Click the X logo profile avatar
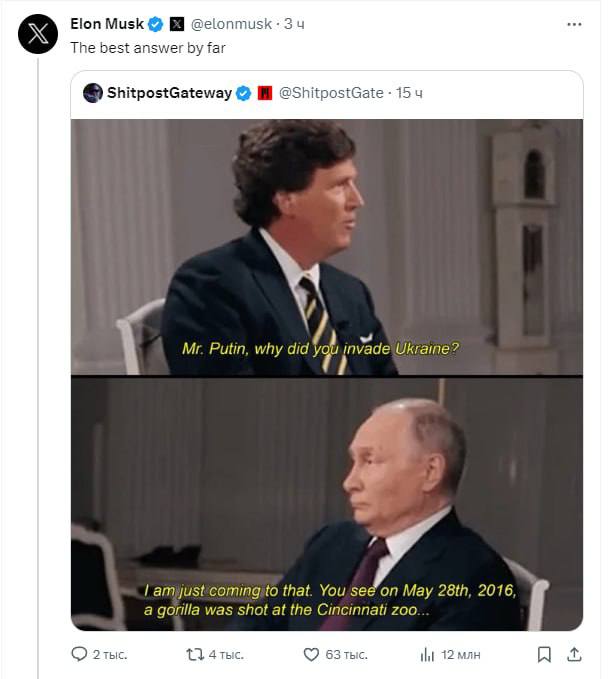The image size is (609, 679). 38,34
